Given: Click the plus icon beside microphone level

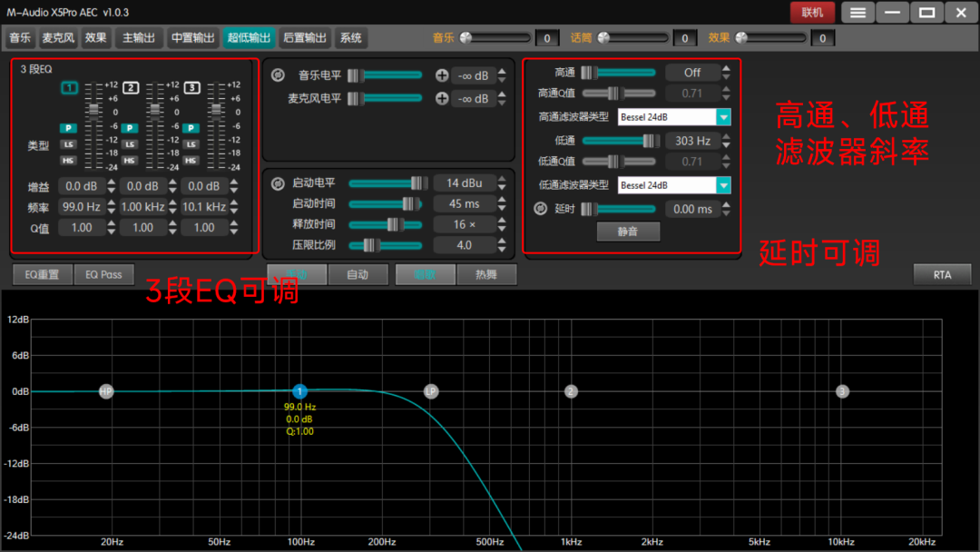Looking at the screenshot, I should point(442,98).
